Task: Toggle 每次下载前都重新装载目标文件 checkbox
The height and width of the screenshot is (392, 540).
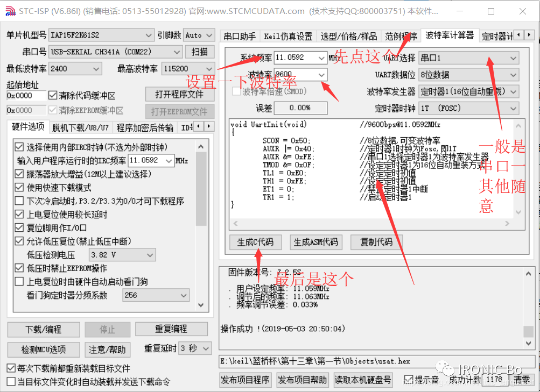Action: point(11,368)
